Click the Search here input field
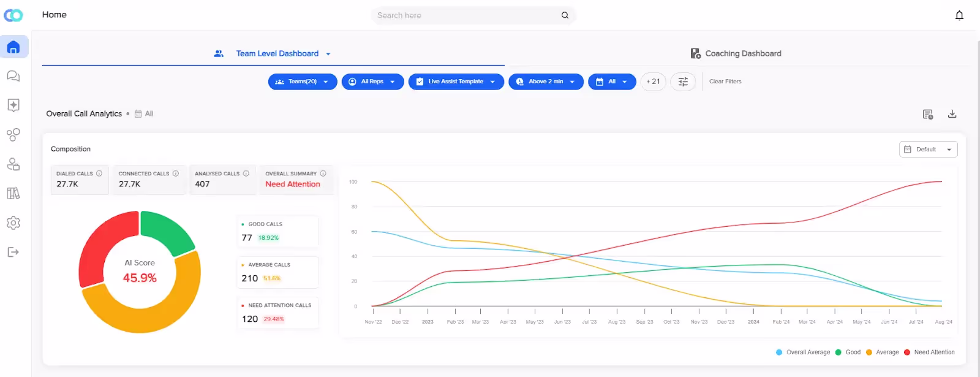This screenshot has width=980, height=377. [473, 15]
